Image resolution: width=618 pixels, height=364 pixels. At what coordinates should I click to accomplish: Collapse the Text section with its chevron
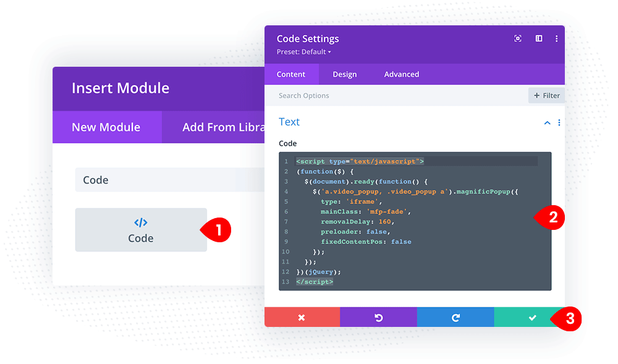click(547, 122)
